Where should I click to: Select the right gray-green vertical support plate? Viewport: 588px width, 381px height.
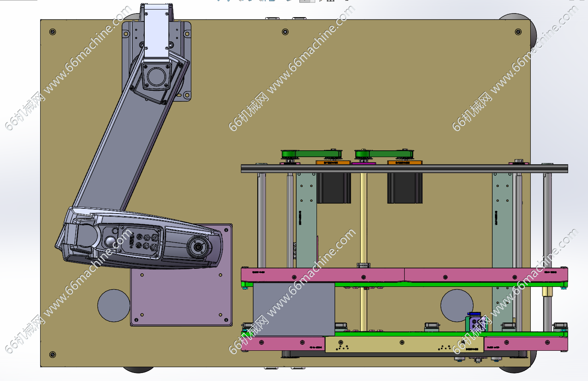pyautogui.click(x=502, y=221)
